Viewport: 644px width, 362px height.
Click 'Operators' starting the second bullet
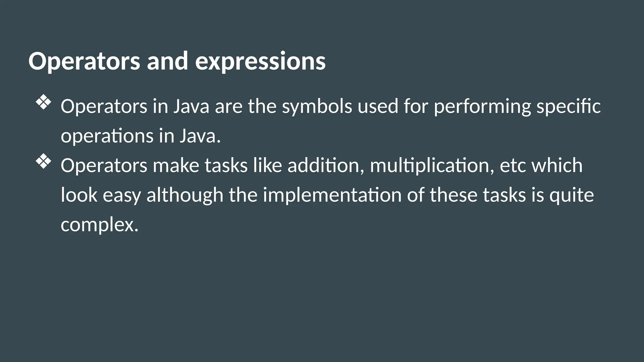[104, 166]
